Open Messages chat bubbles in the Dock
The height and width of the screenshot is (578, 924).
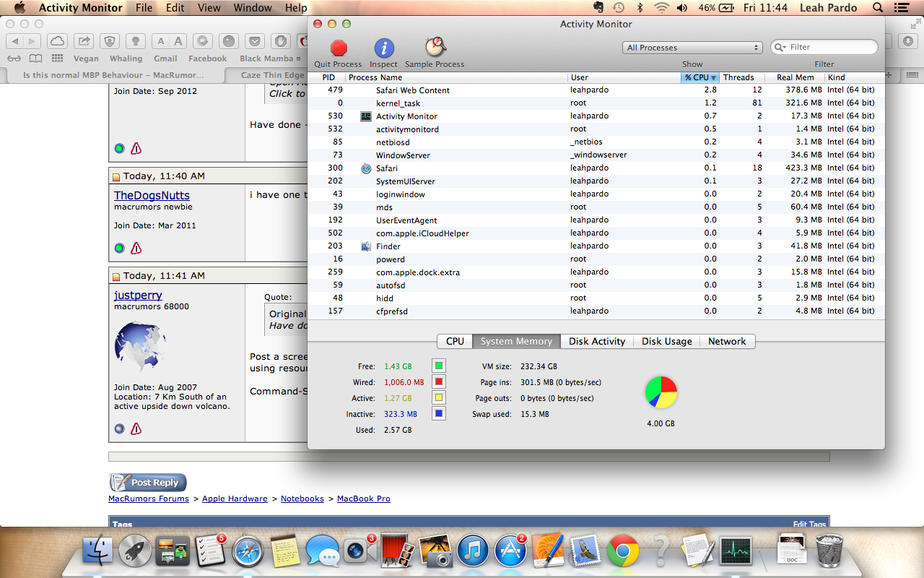[x=323, y=552]
